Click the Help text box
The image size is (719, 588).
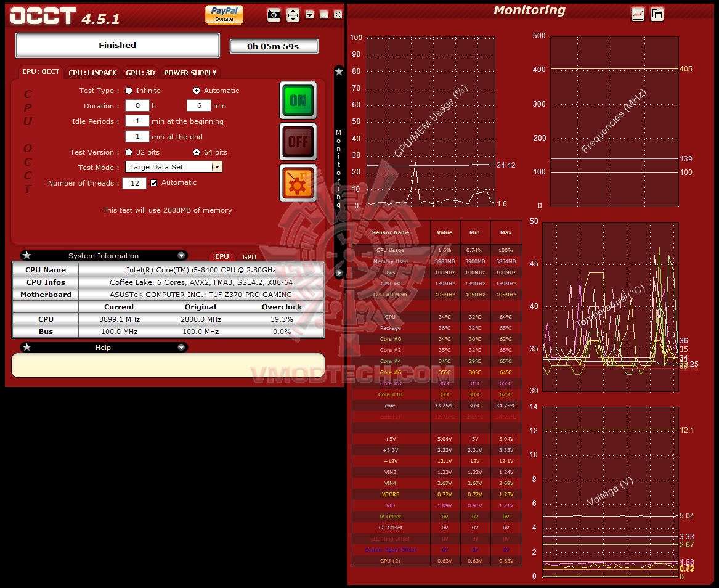click(x=168, y=365)
